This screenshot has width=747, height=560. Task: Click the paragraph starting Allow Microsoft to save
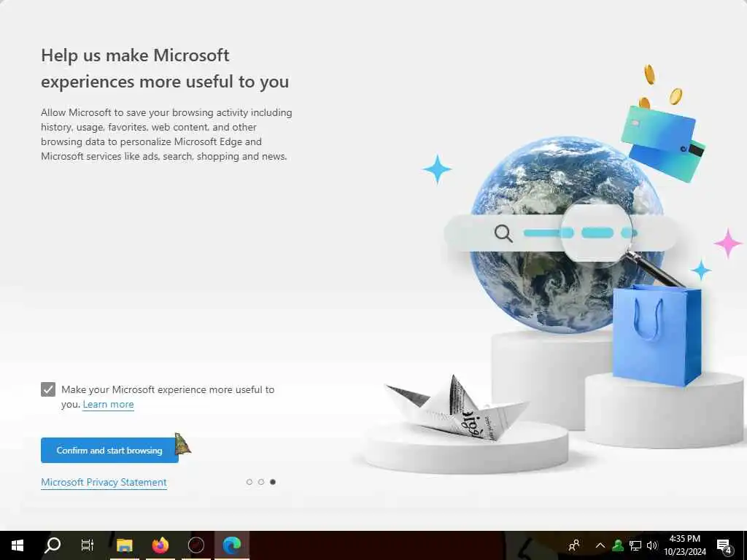click(x=166, y=134)
